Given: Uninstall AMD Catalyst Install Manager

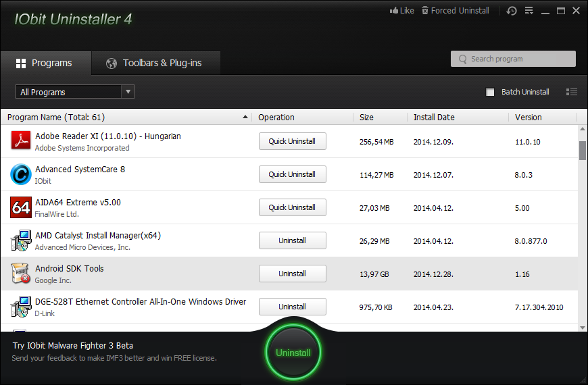Looking at the screenshot, I should tap(292, 240).
